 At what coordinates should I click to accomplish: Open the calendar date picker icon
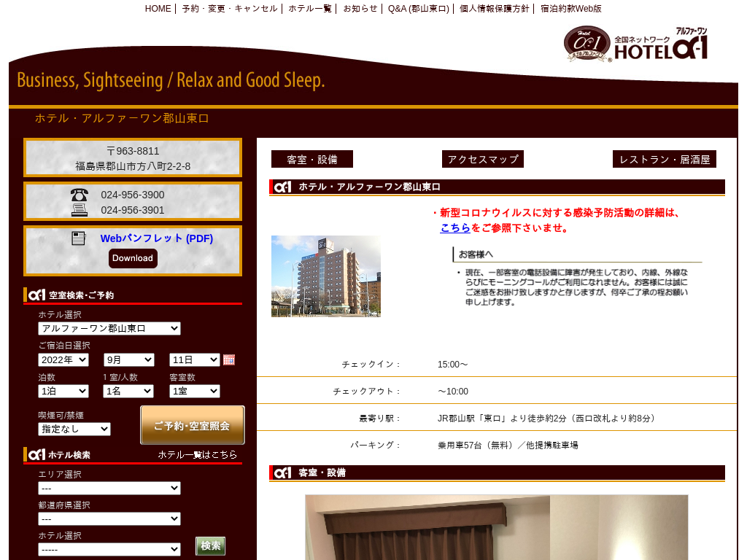[229, 360]
